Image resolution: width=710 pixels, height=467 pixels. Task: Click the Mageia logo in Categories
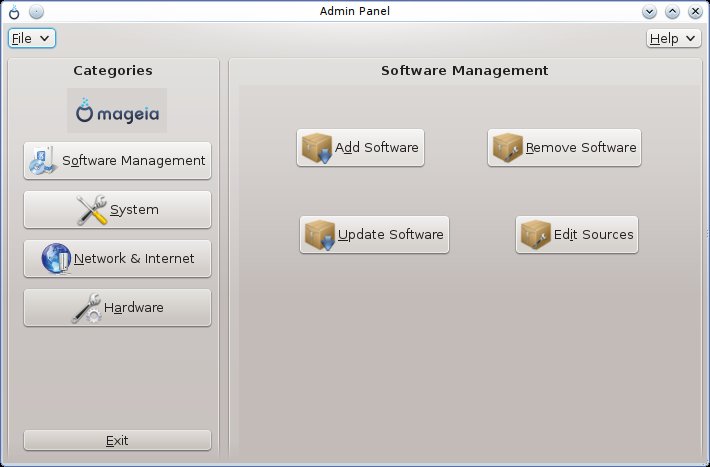point(117,111)
